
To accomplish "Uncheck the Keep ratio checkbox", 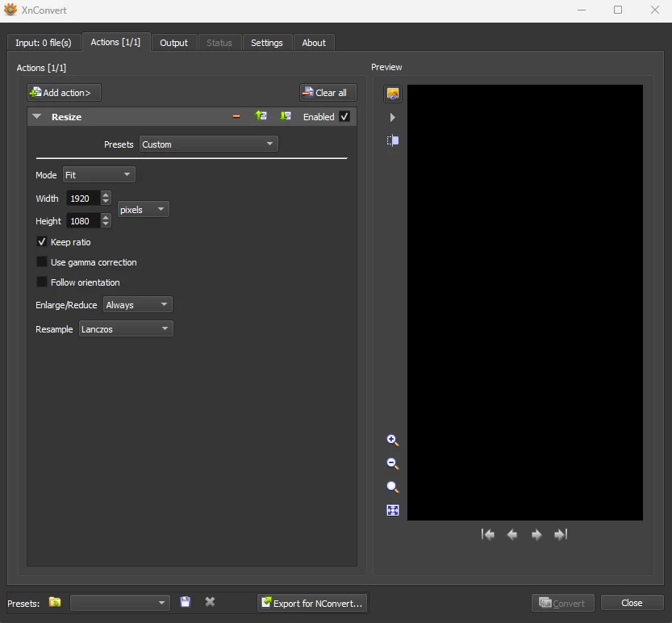I will tap(42, 242).
